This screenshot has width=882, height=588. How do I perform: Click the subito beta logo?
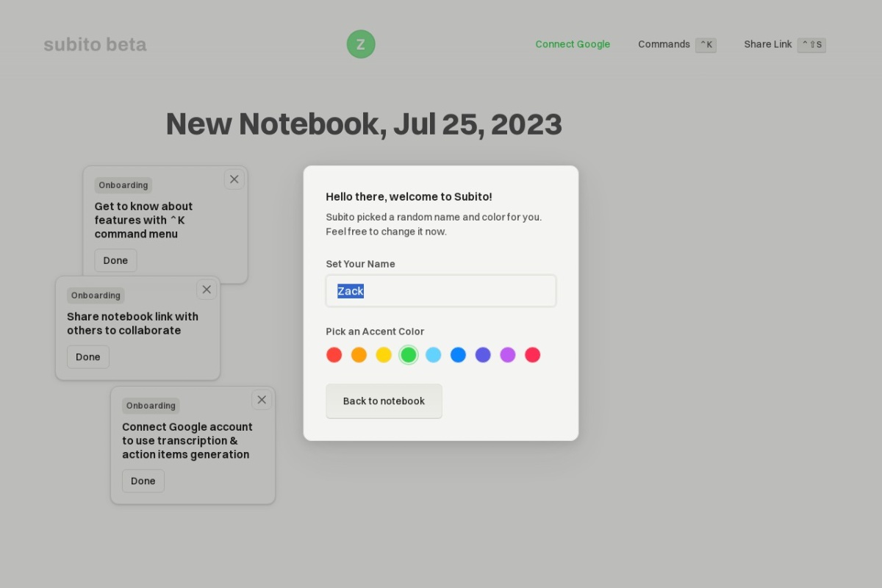click(95, 44)
